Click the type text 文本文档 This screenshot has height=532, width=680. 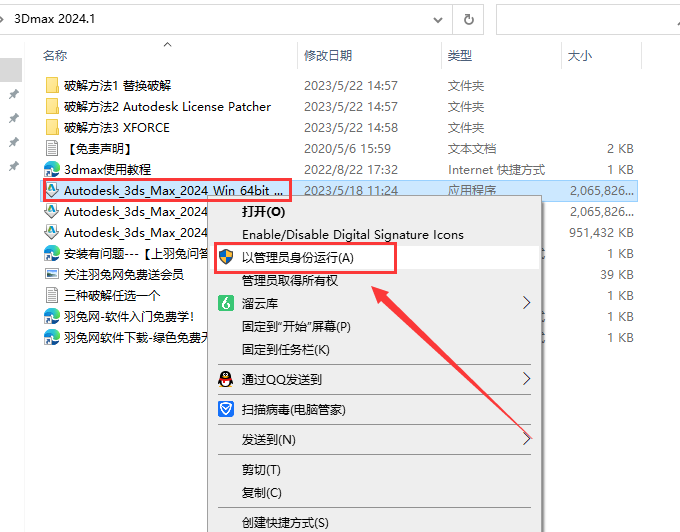(472, 149)
